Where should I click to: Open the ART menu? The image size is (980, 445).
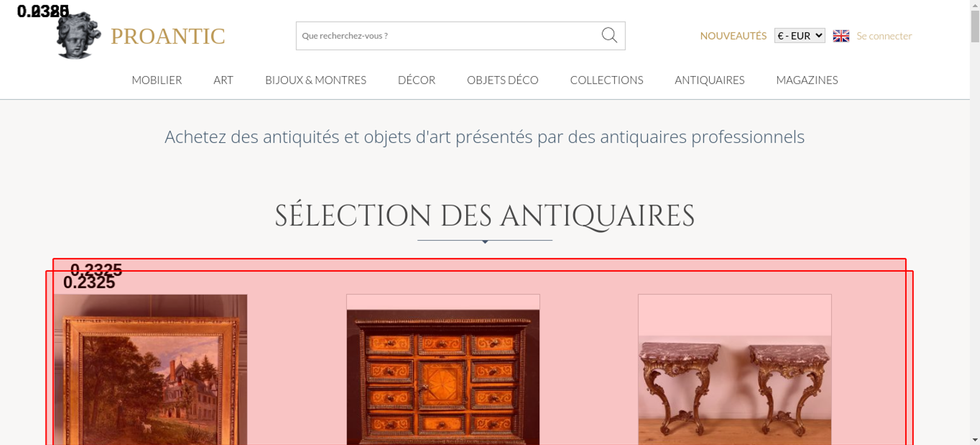[x=223, y=80]
